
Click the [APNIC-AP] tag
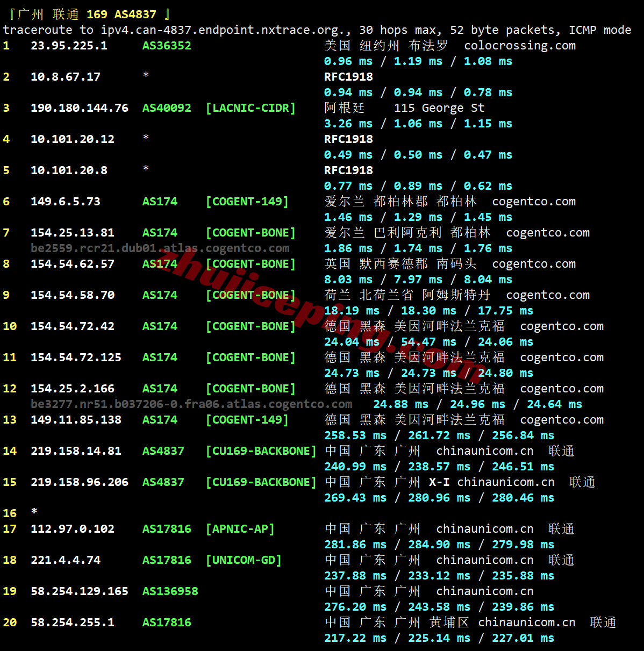coord(240,529)
